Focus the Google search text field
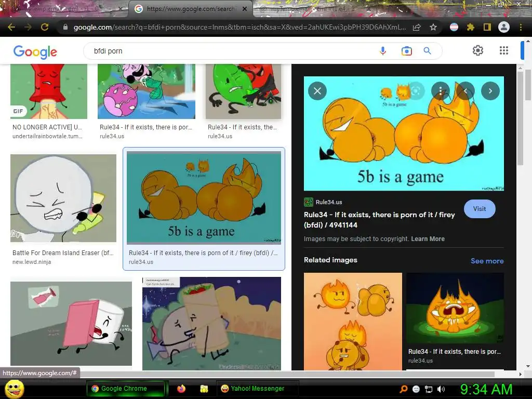The height and width of the screenshot is (399, 532). 231,51
